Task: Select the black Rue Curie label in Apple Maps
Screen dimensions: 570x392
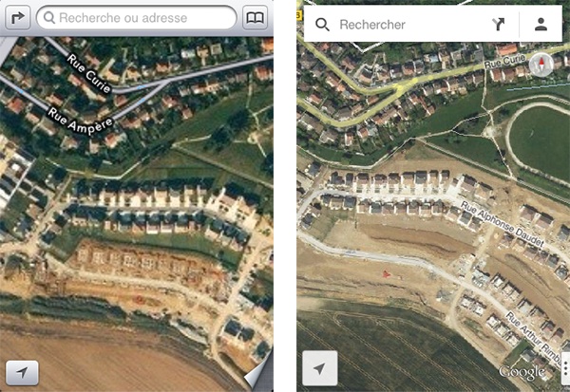Action: coord(88,73)
